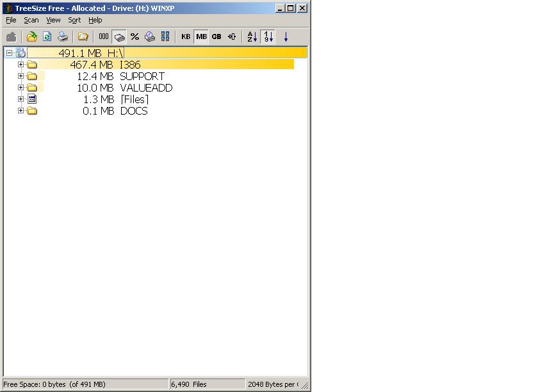Sort entries alphabetically A to Z
The height and width of the screenshot is (392, 538).
(x=252, y=37)
